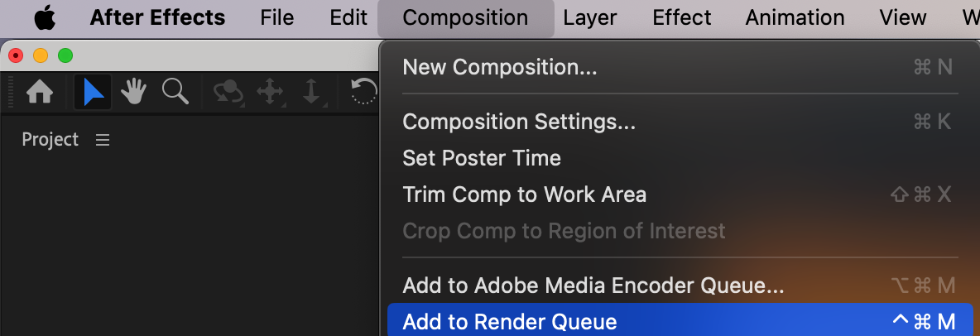Open the Animation menu
The image size is (980, 336).
[x=795, y=17]
